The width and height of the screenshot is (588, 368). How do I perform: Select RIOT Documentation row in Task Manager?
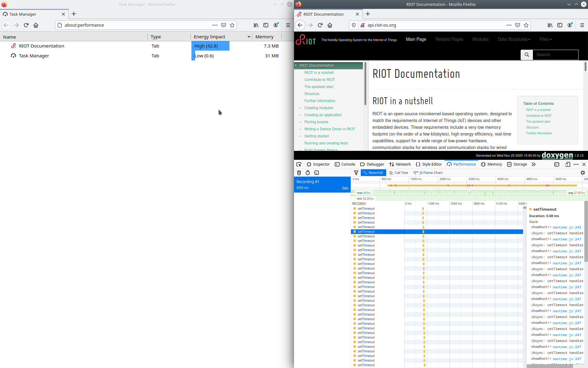point(141,46)
